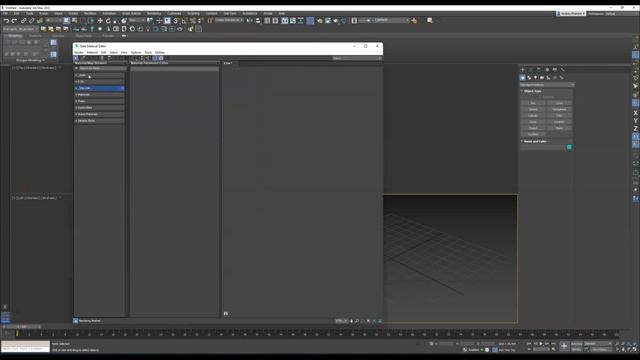Open the Modes menu in Slate Material Editor
Screen dimensions: 640x360
(79, 53)
